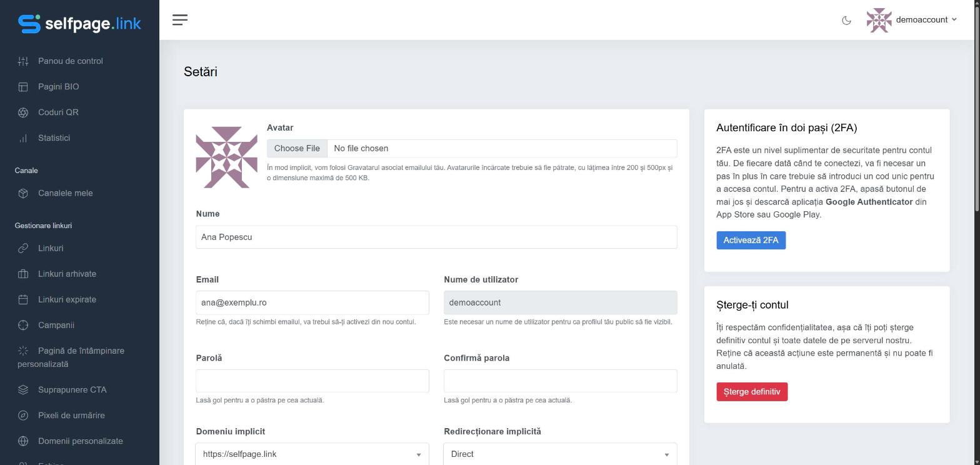This screenshot has height=465, width=980.
Task: Toggle the hamburger sidebar menu
Action: tap(180, 20)
